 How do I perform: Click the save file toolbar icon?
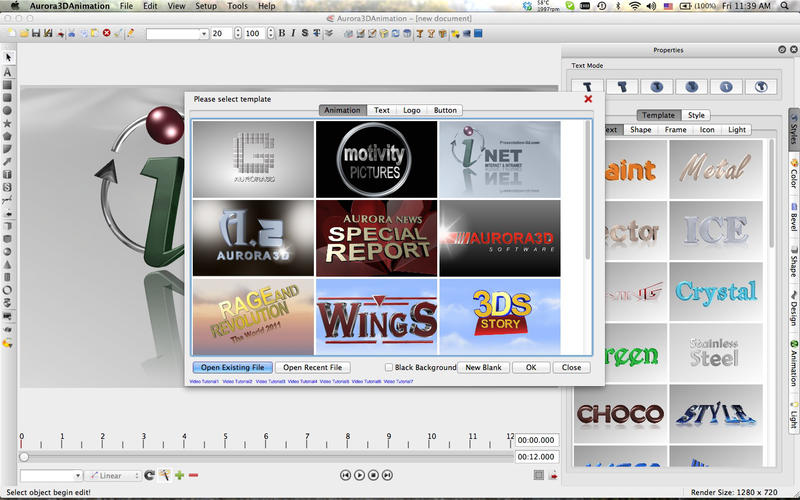(35, 33)
